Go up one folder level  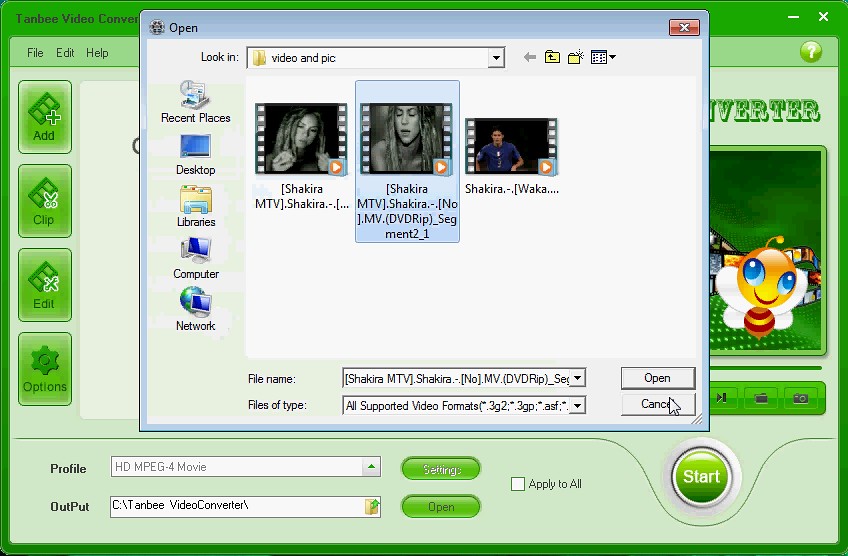coord(552,57)
